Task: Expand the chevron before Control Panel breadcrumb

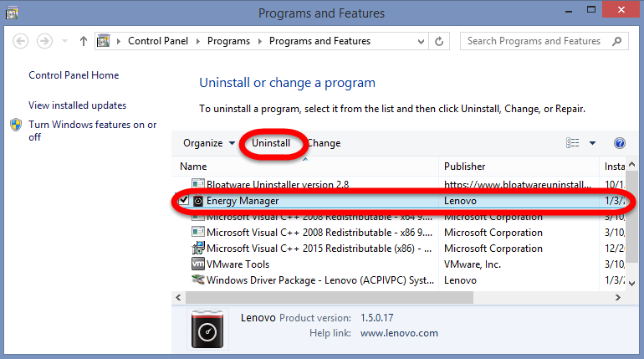Action: pos(118,42)
